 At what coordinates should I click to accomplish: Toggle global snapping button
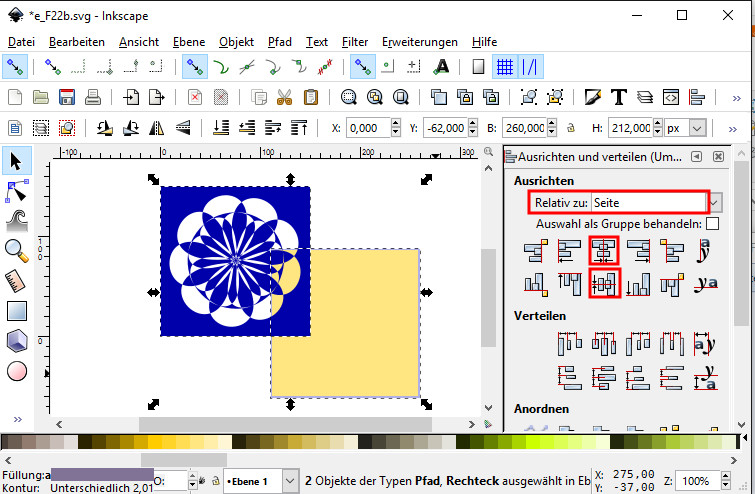tap(15, 66)
